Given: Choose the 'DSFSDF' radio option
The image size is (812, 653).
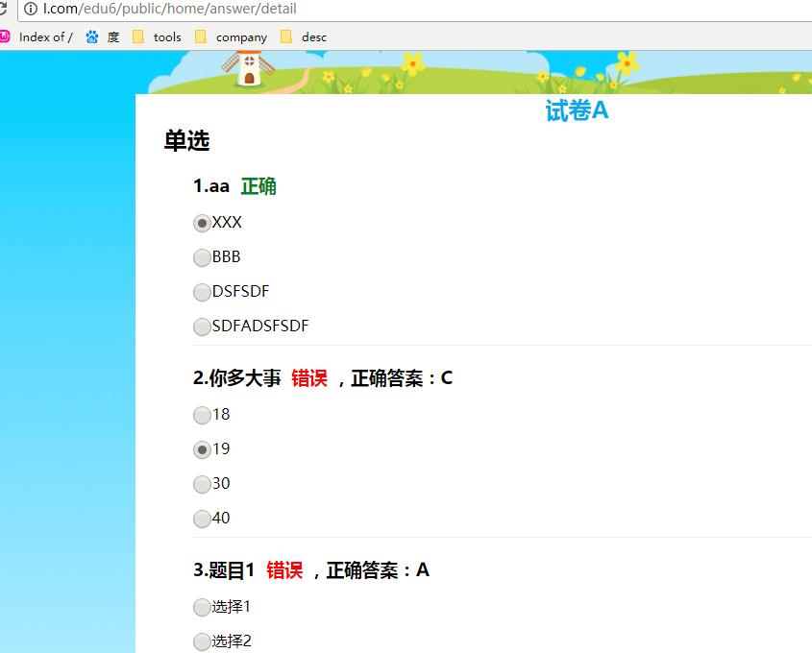Looking at the screenshot, I should 202,292.
